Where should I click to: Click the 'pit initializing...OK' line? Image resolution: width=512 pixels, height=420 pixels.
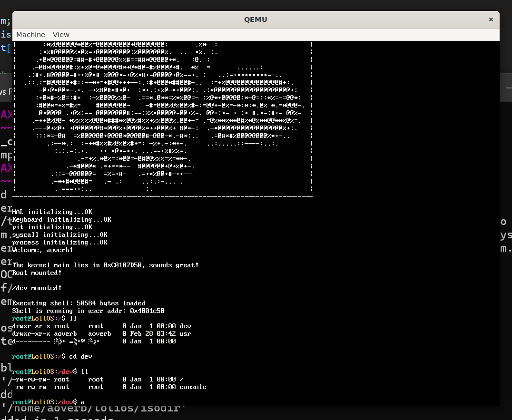pos(52,227)
